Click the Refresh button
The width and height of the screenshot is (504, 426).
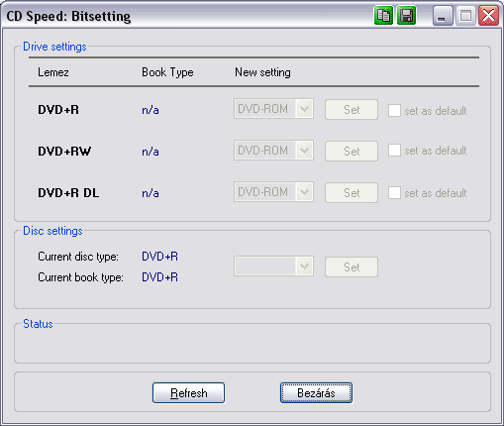tap(188, 393)
